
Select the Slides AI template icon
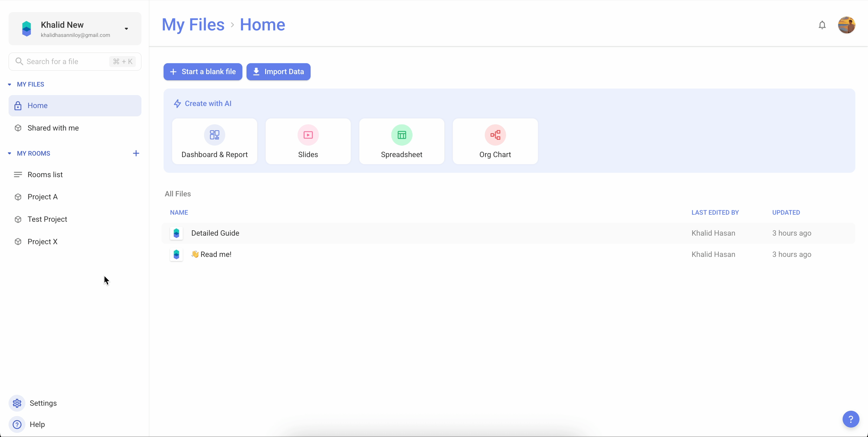[x=308, y=135]
